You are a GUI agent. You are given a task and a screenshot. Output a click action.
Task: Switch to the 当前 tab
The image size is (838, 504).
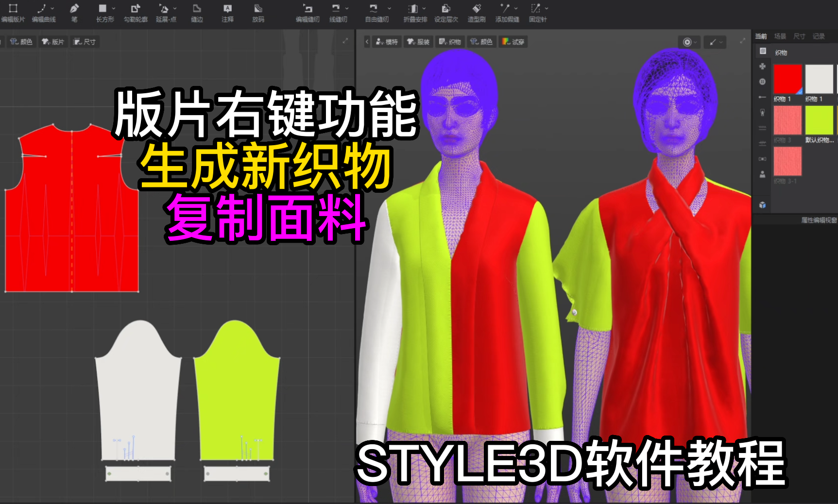[761, 36]
